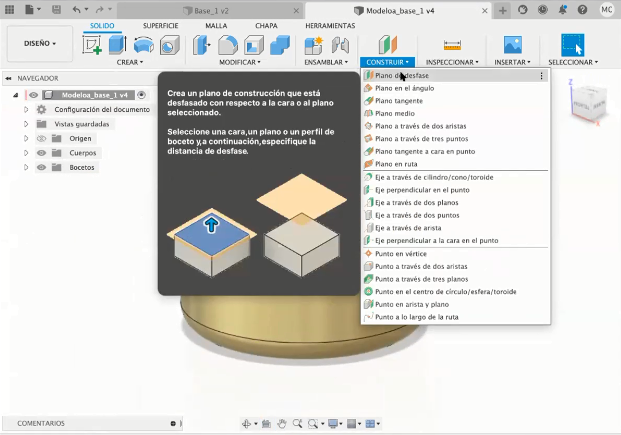
Task: Open the INSPECCIONAR dropdown menu
Action: (x=452, y=63)
